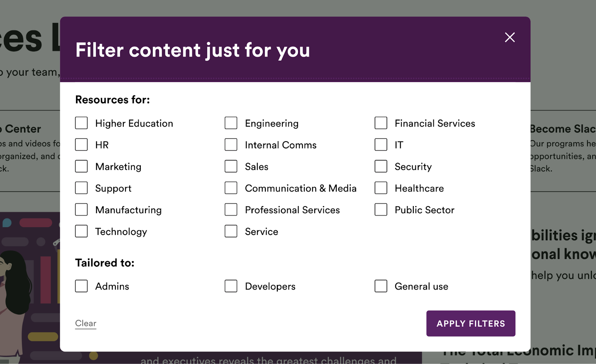The image size is (596, 364).
Task: Check the Engineering filter
Action: click(231, 123)
